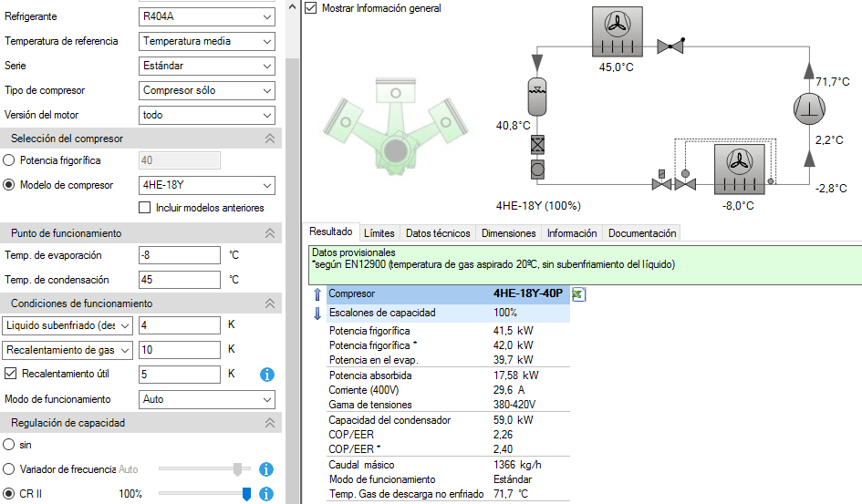Uncheck Mostrar Información general checkbox
Viewport: 862px width, 504px height.
pos(311,8)
